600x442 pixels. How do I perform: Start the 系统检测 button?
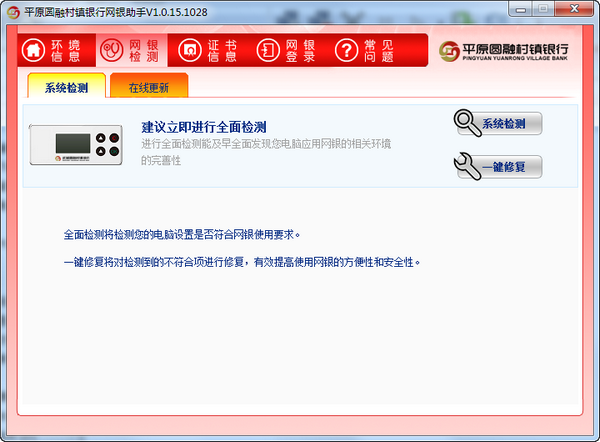click(499, 123)
